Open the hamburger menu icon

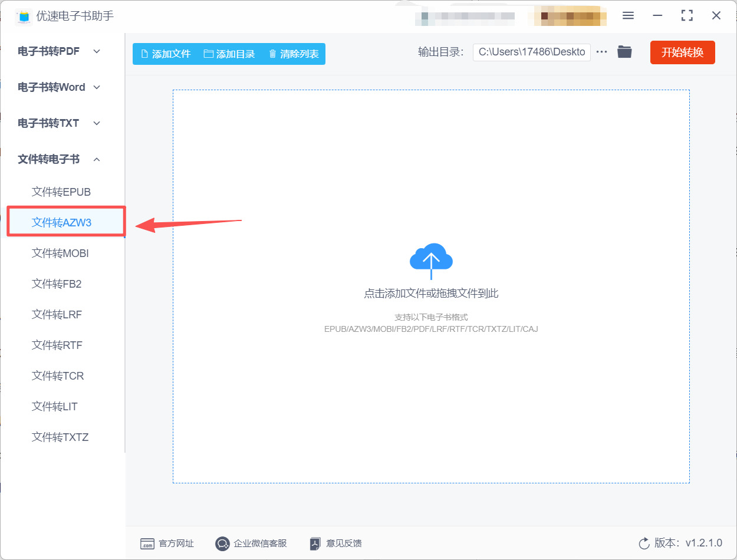[x=628, y=16]
